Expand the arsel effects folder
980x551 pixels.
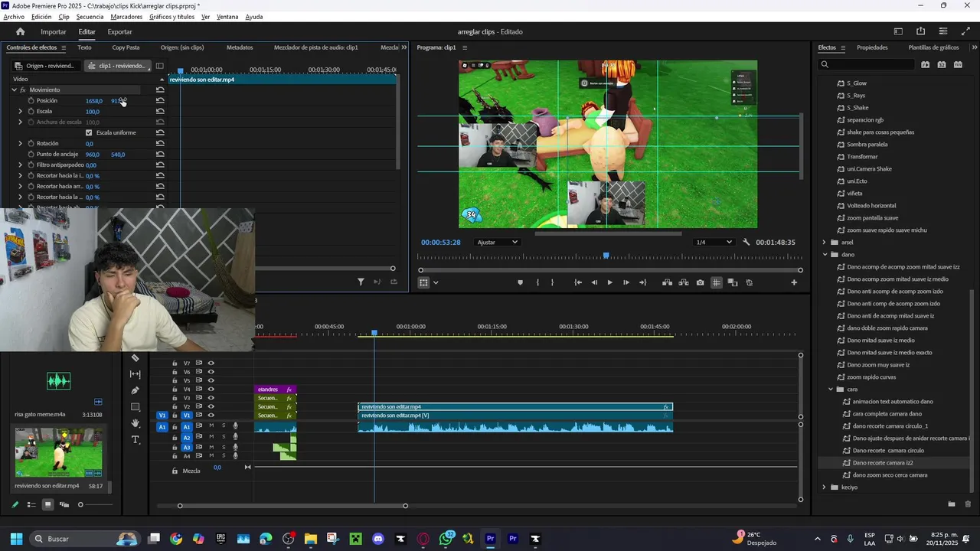point(825,242)
